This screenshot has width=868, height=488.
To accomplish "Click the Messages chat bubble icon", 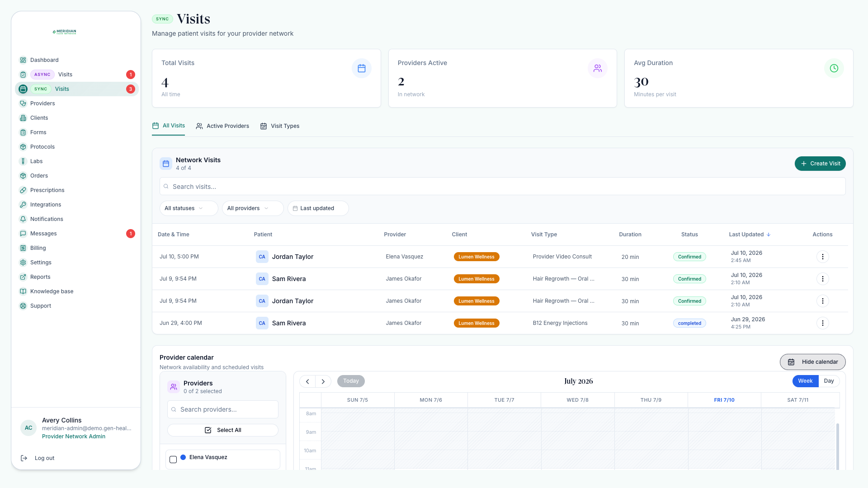I will point(23,234).
